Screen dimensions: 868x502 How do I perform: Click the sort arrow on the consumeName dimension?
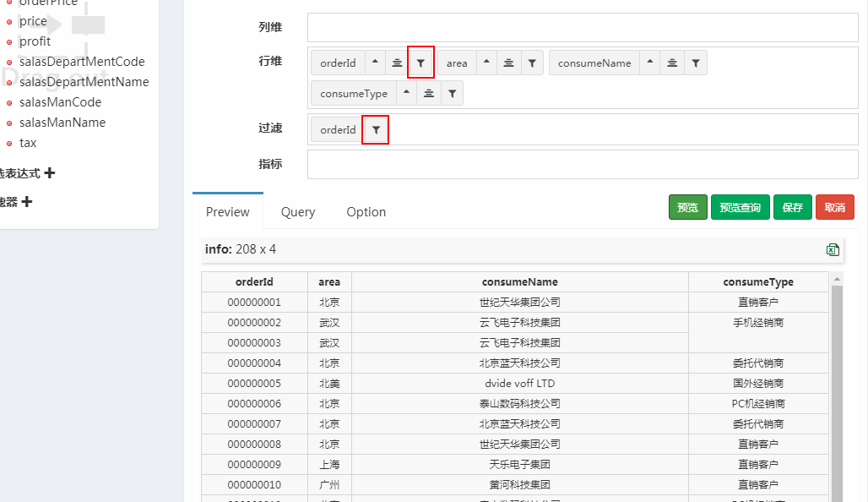click(x=650, y=63)
